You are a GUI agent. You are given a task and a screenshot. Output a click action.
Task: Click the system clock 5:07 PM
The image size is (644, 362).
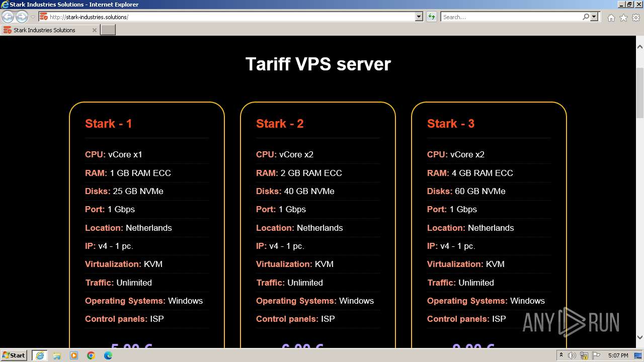click(618, 355)
